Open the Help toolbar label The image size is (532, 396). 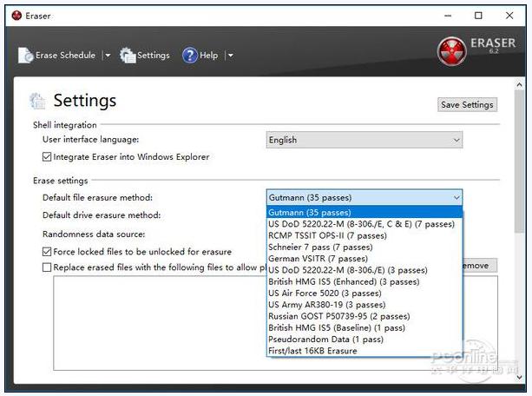[208, 55]
